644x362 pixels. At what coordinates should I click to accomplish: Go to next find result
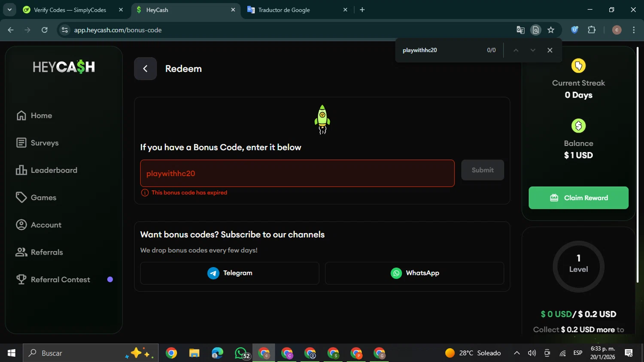(533, 50)
